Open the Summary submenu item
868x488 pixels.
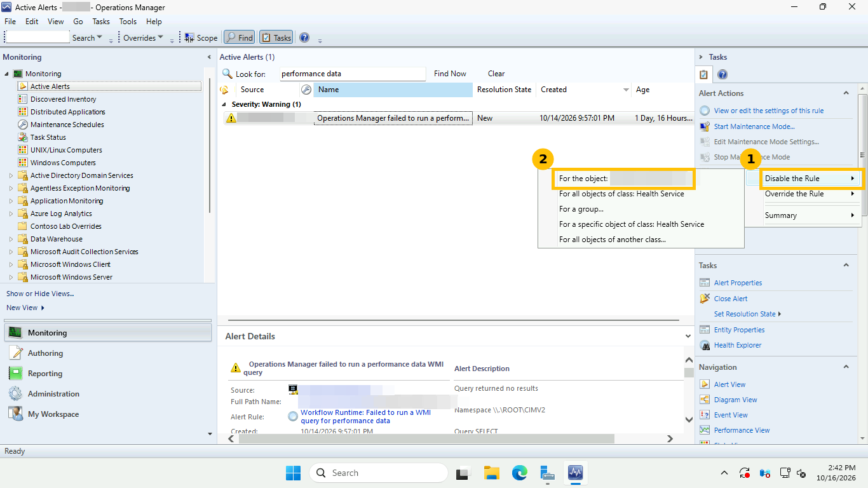click(810, 215)
